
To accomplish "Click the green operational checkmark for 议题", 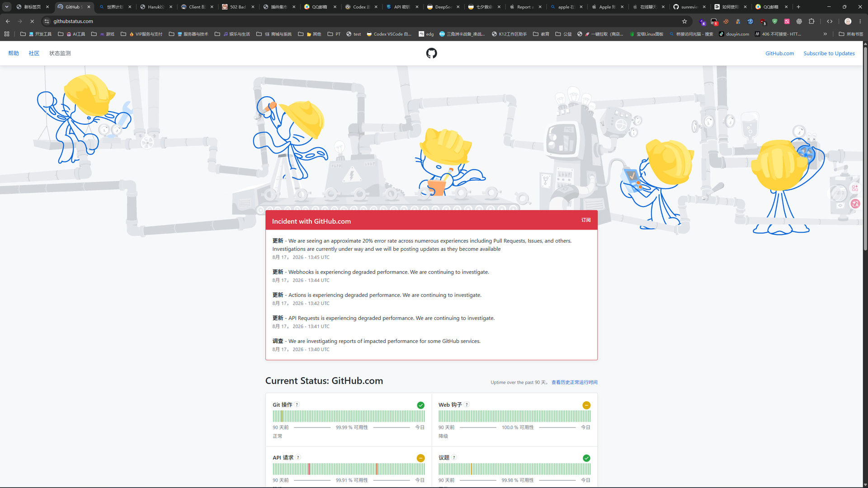I will (x=586, y=458).
